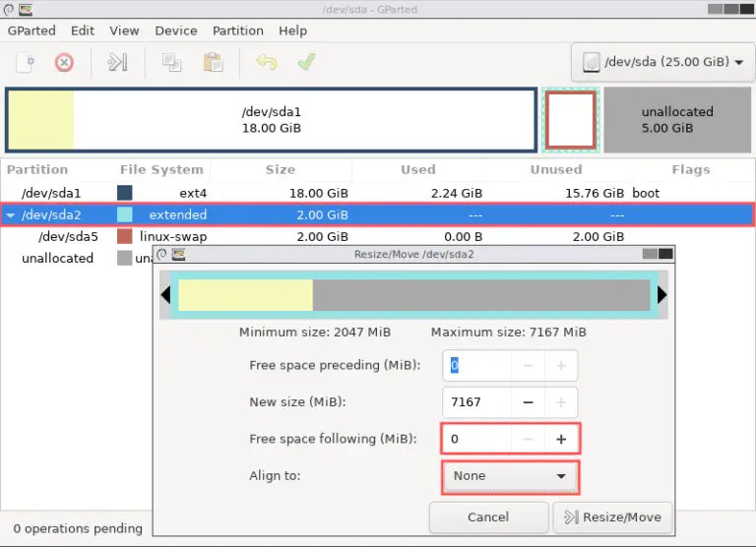756x547 pixels.
Task: Open the /dev/sda device selector dropdown
Action: (662, 62)
